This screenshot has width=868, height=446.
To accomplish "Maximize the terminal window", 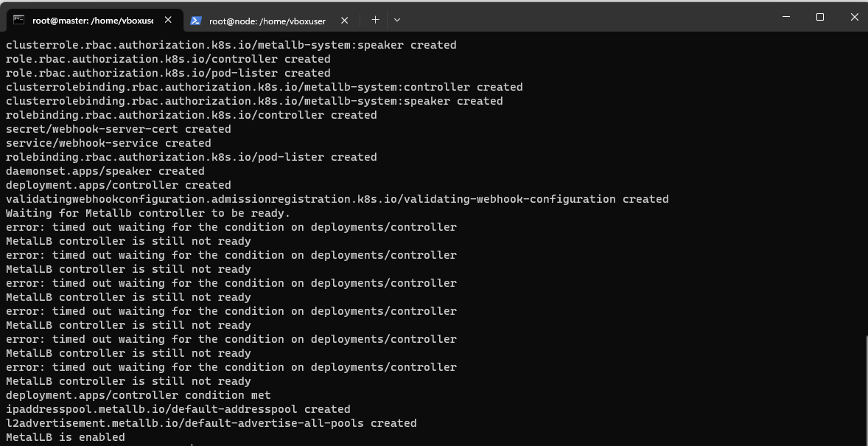I will (820, 17).
